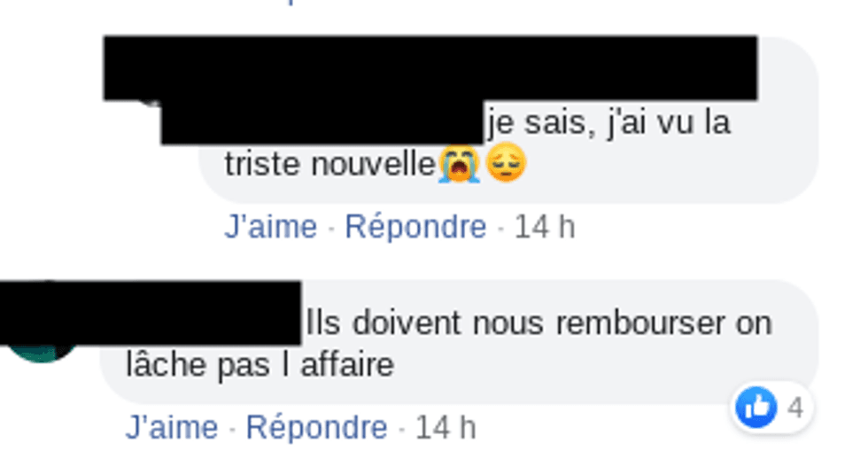Like the 'Ils doivent nous rembourser' comment
The width and height of the screenshot is (868, 467).
click(x=172, y=427)
